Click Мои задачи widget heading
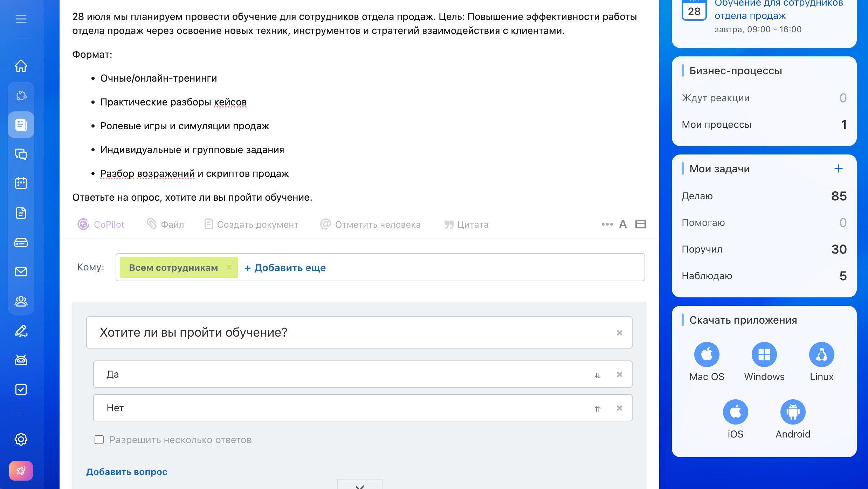 pyautogui.click(x=719, y=169)
